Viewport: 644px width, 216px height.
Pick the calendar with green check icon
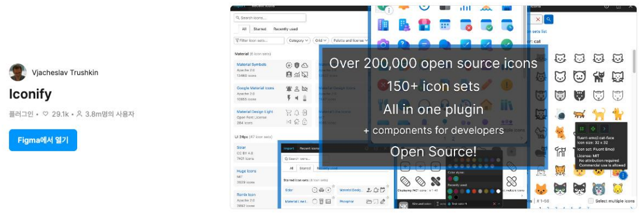tap(486, 25)
